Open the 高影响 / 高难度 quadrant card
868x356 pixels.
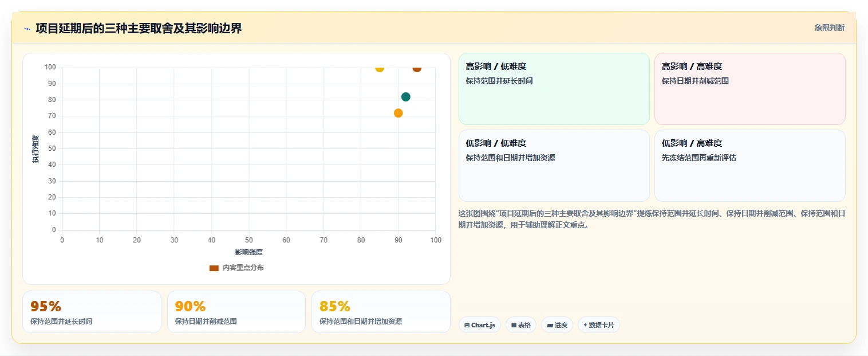pos(750,89)
